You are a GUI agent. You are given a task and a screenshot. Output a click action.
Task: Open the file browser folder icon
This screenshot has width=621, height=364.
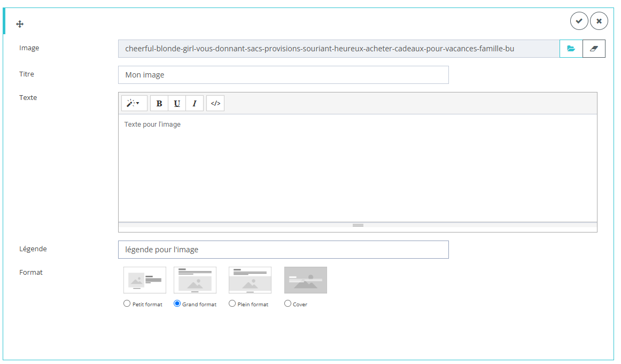(571, 49)
